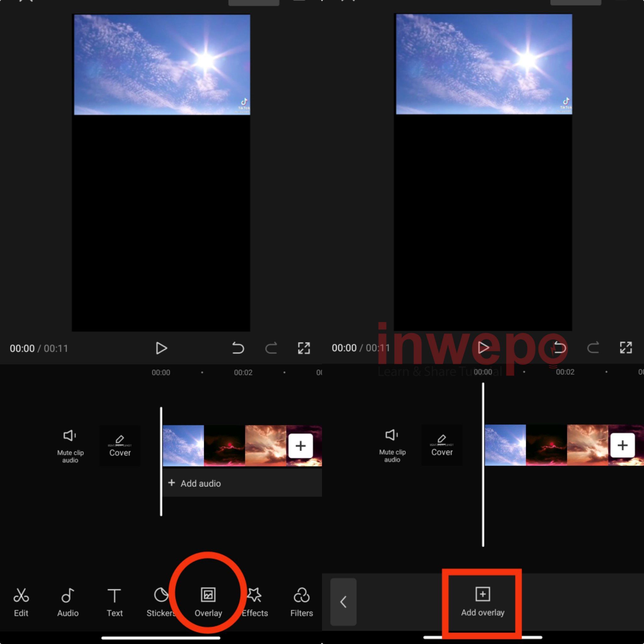Open the Cover editor
Screen dimensions: 644x644
pyautogui.click(x=120, y=445)
